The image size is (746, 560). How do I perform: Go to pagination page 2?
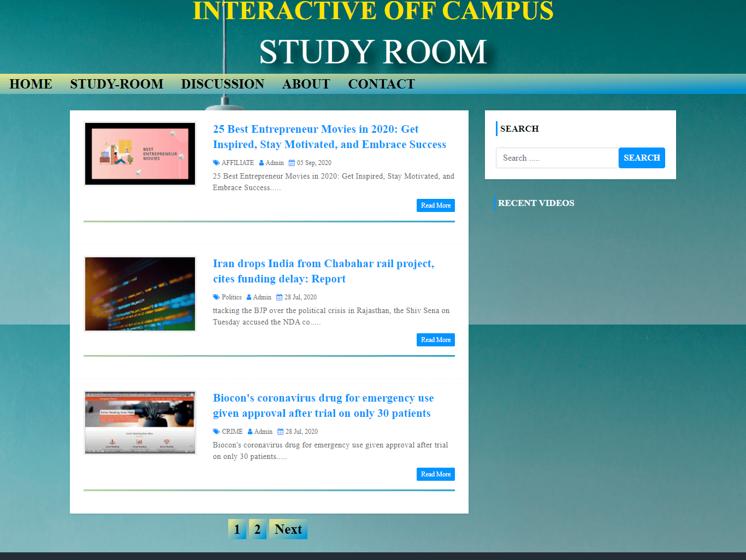pyautogui.click(x=257, y=529)
